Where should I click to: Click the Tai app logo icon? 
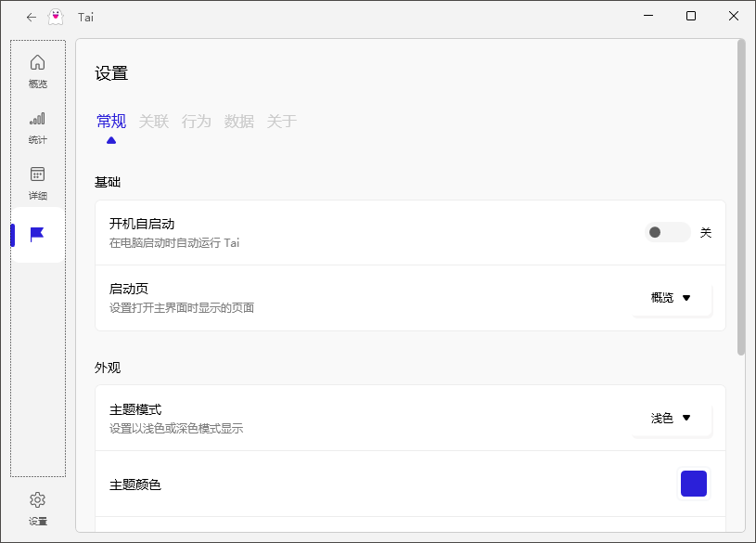point(56,17)
